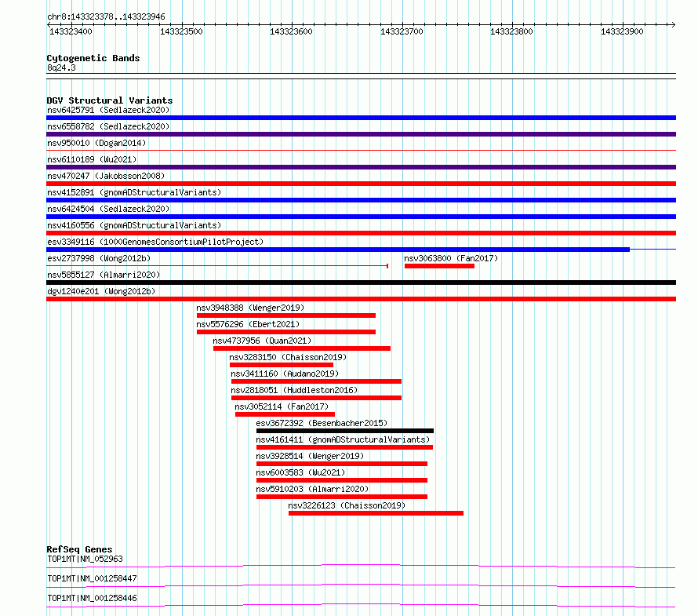Click the red bar under nsv3948388
The width and height of the screenshot is (698, 616).
pyautogui.click(x=286, y=315)
